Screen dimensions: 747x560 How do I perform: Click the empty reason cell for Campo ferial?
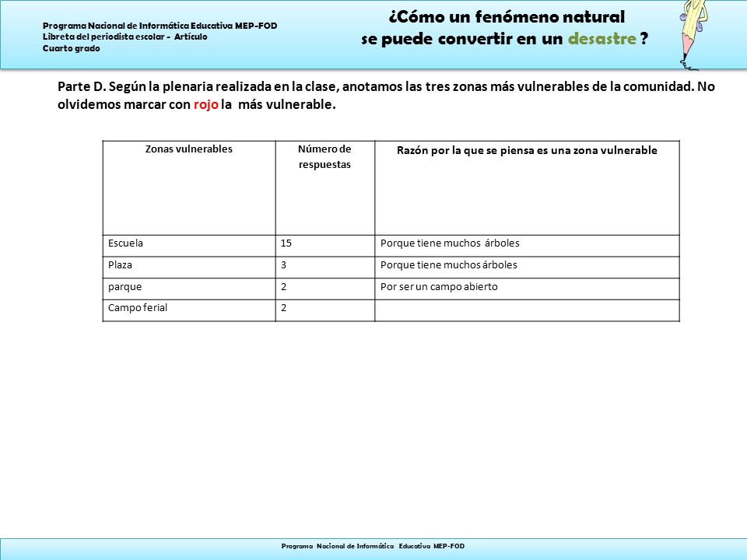(527, 310)
